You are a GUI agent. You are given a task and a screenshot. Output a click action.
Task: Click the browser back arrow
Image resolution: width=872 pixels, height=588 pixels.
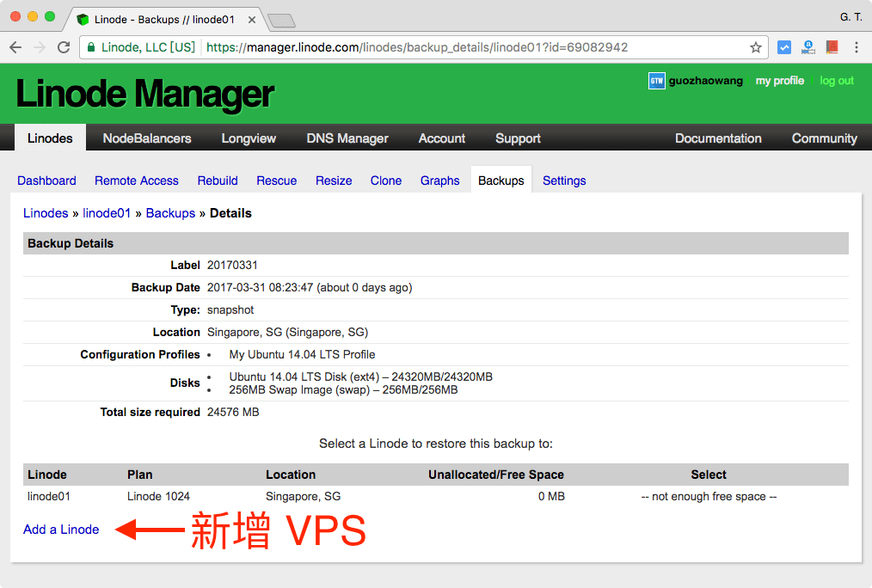point(15,47)
